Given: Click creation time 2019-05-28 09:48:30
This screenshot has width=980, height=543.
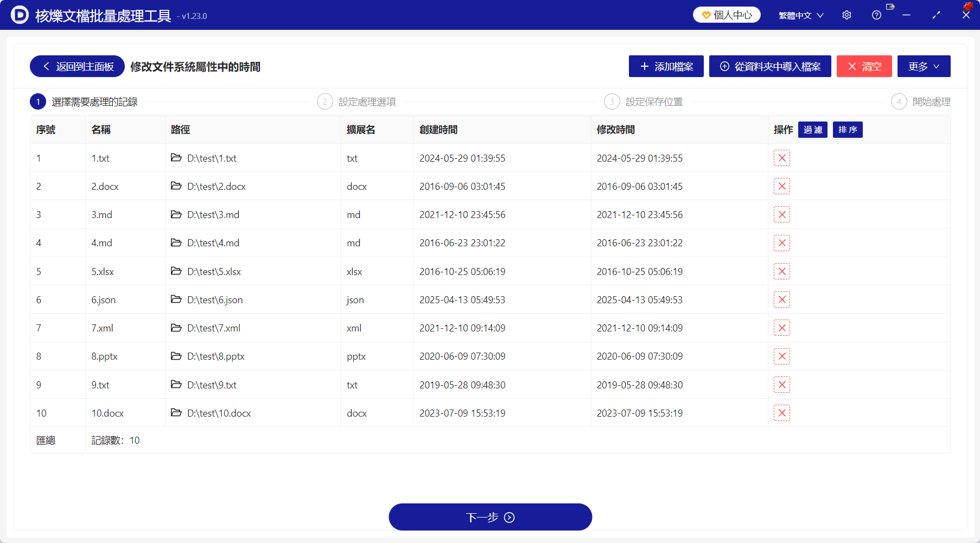Looking at the screenshot, I should (x=462, y=385).
